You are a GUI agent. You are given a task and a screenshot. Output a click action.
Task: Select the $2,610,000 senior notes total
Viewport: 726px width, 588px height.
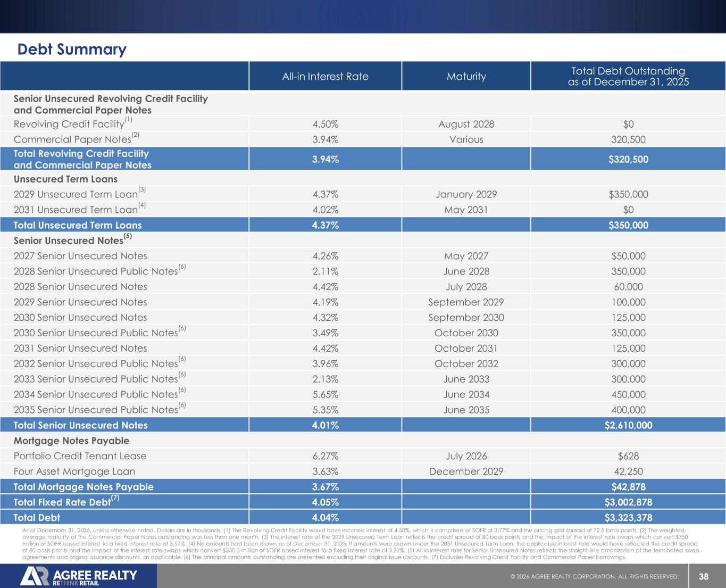[x=628, y=425]
